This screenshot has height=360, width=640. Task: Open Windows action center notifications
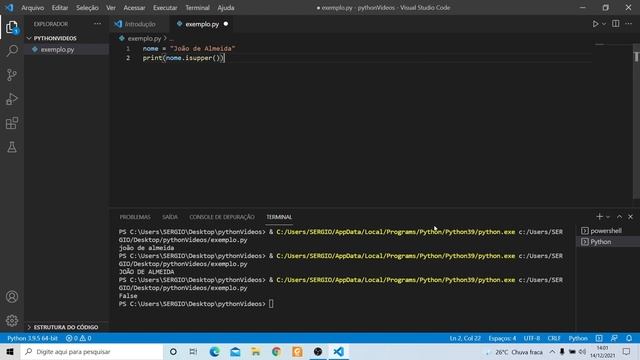tap(627, 352)
